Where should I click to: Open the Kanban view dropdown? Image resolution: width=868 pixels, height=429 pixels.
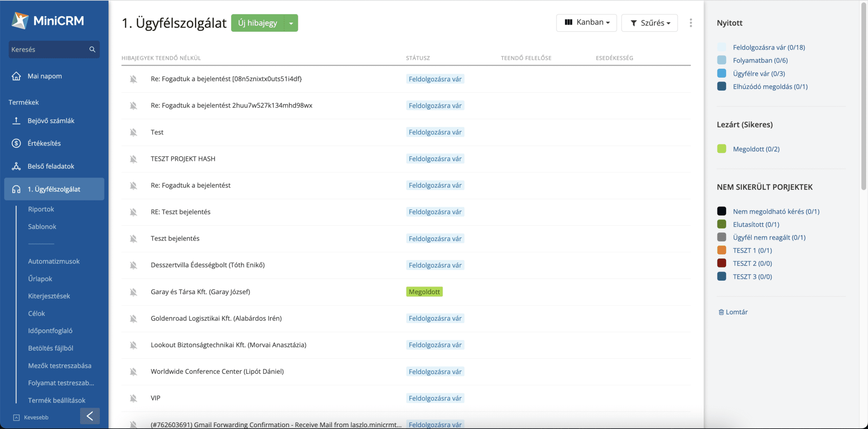[x=586, y=23]
